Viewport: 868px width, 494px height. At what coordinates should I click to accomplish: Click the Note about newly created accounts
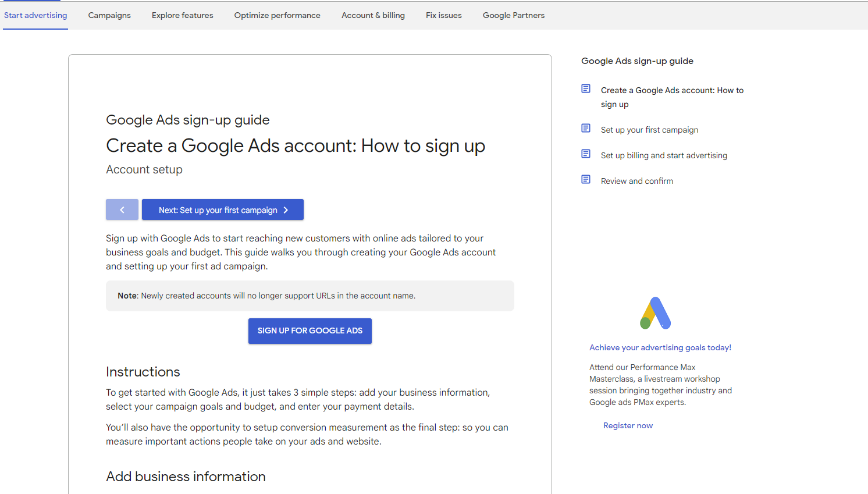click(310, 296)
